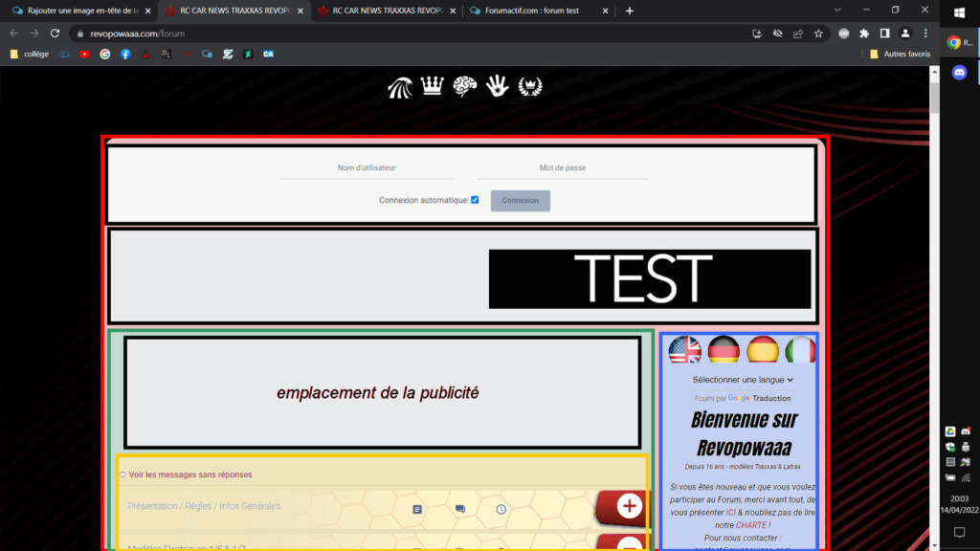The image size is (980, 551).
Task: Open the Google Drive tray icon
Action: pyautogui.click(x=950, y=431)
